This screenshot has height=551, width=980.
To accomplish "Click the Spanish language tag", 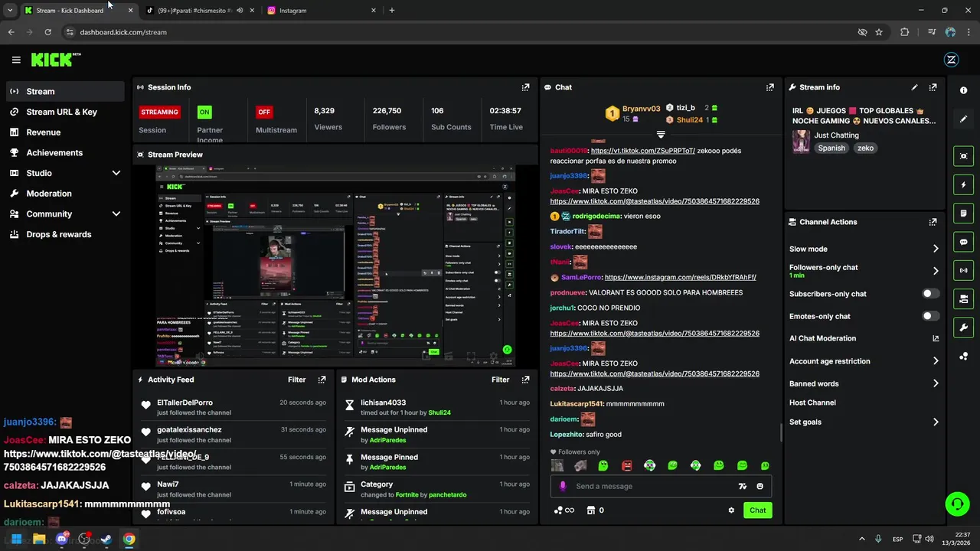I will tap(831, 148).
